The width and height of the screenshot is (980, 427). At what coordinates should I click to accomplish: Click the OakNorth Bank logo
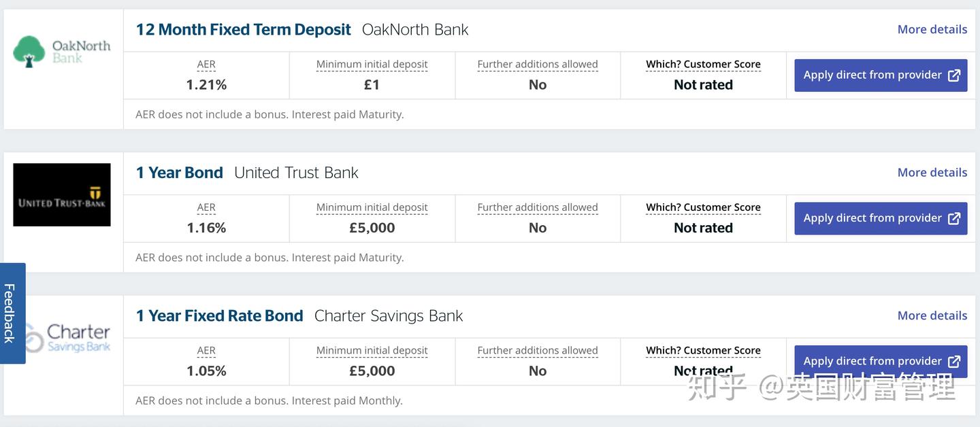[62, 52]
